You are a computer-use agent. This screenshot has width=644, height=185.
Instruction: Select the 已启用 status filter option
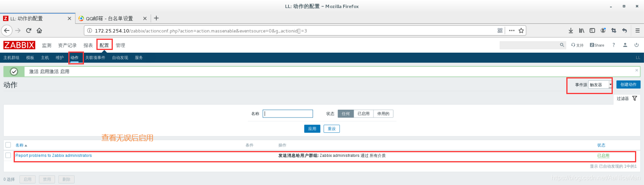click(363, 114)
